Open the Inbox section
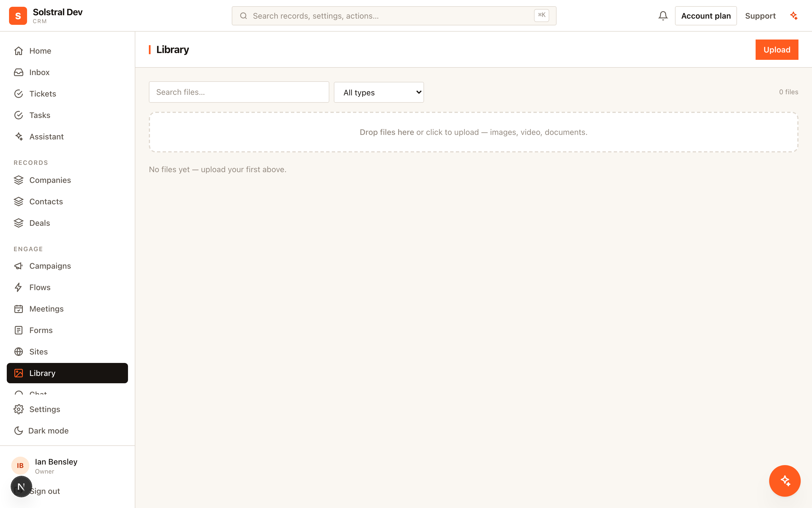The height and width of the screenshot is (508, 812). click(67, 72)
